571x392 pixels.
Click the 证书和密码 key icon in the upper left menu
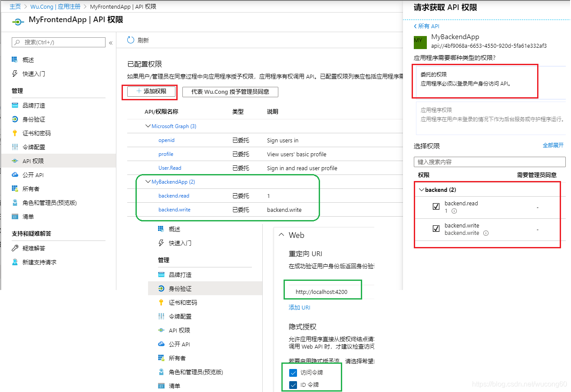[x=15, y=133]
